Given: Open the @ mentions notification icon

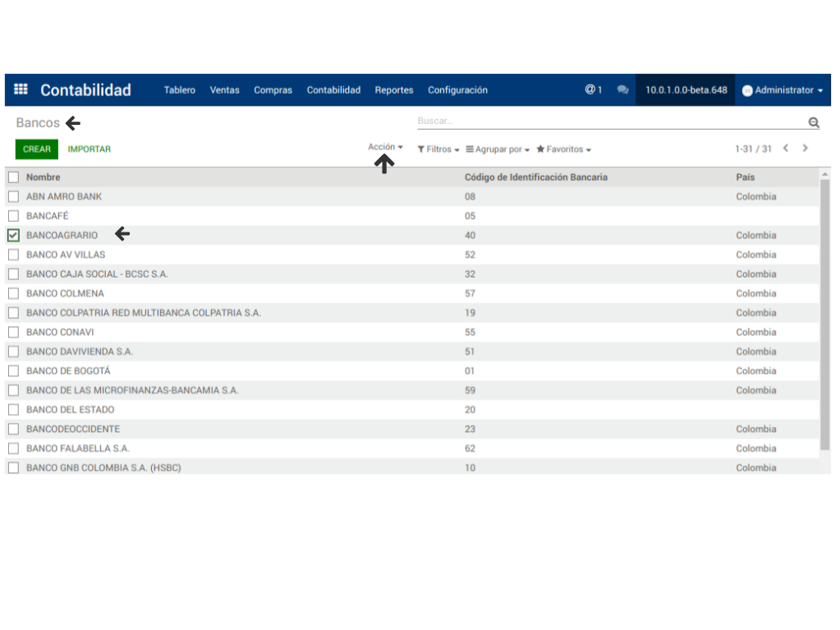Looking at the screenshot, I should (593, 90).
